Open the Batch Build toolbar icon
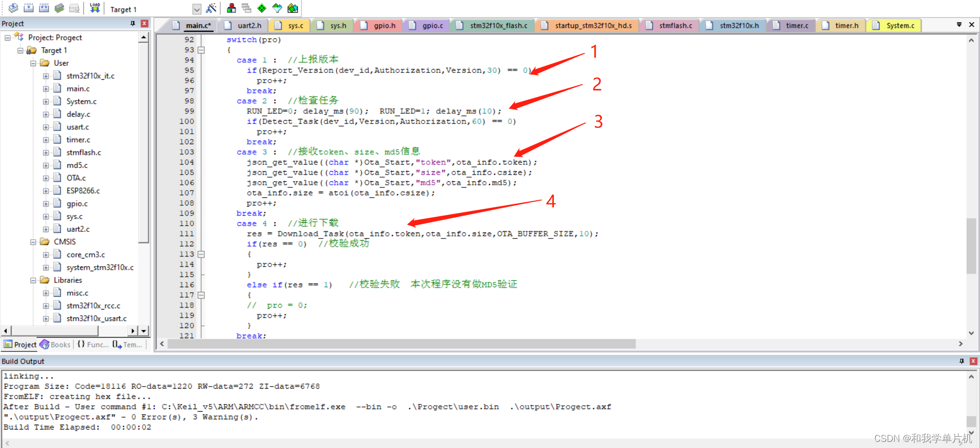This screenshot has height=448, width=980. (x=59, y=8)
